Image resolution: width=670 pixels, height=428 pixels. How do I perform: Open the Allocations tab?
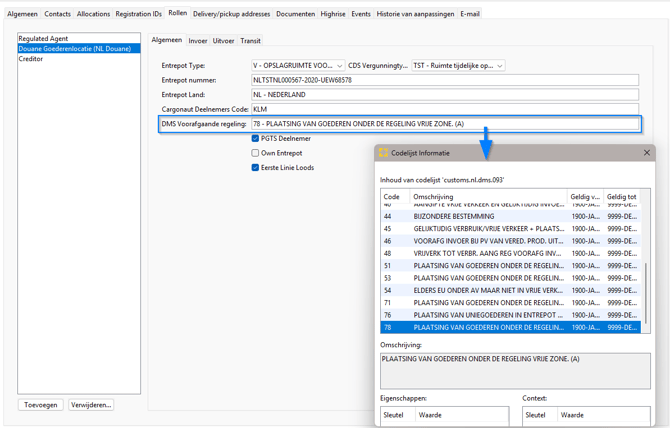(x=93, y=14)
